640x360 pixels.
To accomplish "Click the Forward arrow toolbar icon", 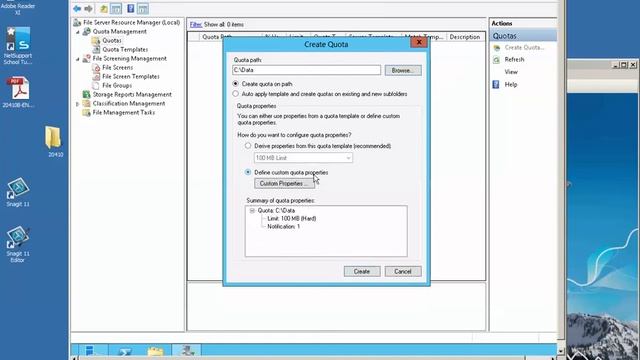I will click(88, 9).
